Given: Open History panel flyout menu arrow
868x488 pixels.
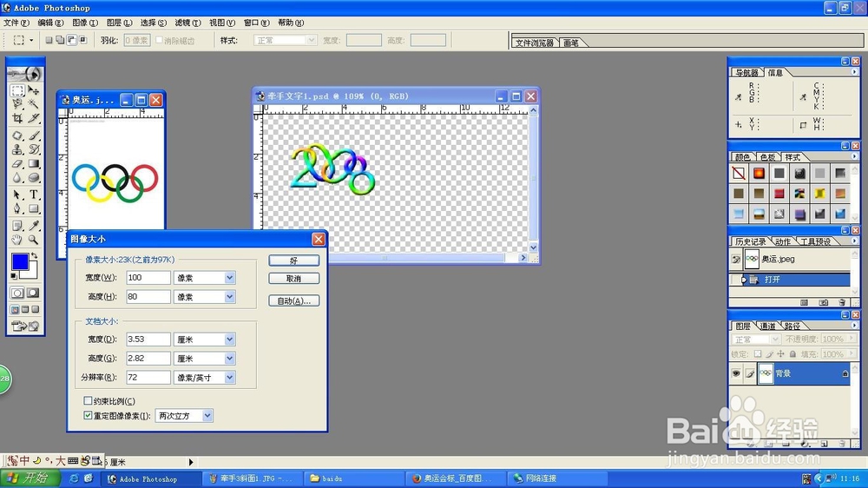Looking at the screenshot, I should (x=854, y=241).
